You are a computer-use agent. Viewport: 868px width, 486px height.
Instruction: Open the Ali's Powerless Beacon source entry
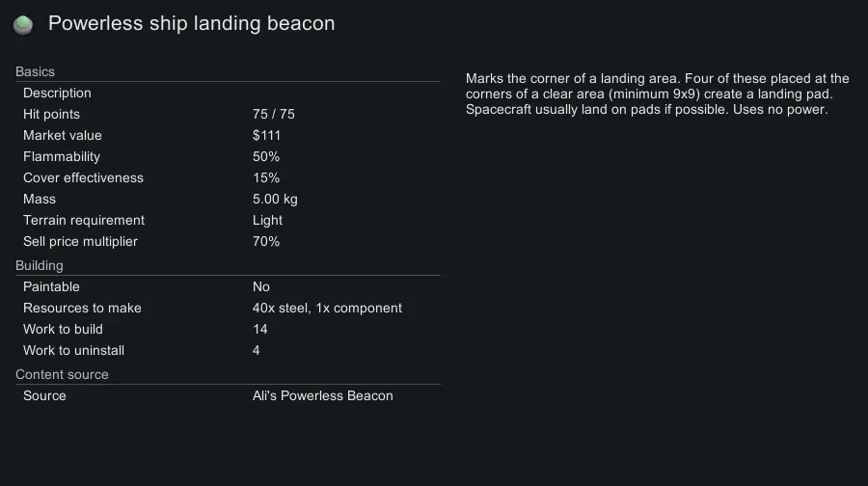pos(322,396)
